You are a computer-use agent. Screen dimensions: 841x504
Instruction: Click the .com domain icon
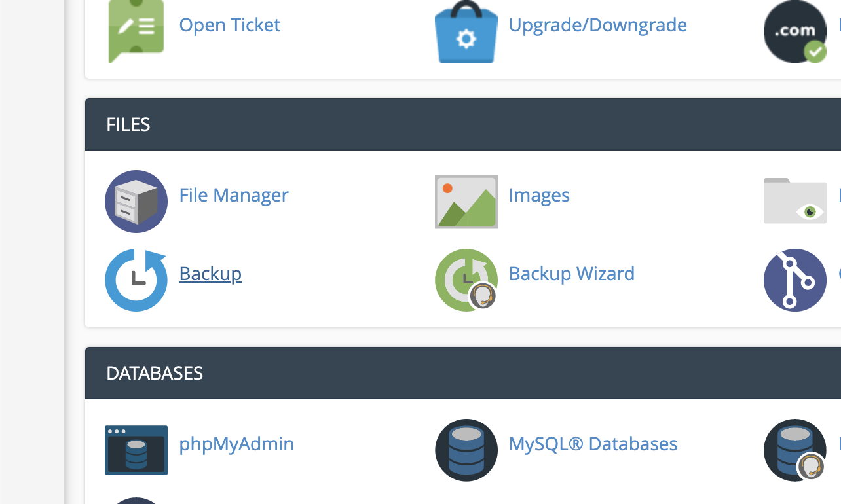[794, 31]
